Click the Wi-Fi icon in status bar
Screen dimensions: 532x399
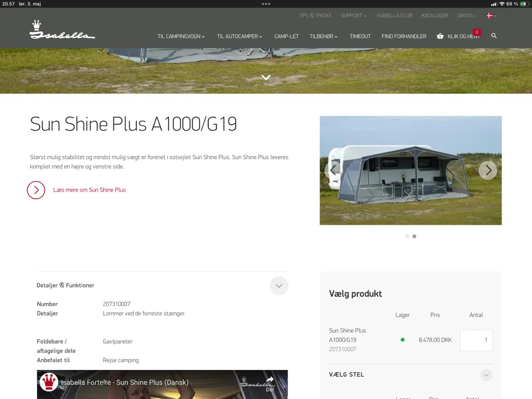502,4
